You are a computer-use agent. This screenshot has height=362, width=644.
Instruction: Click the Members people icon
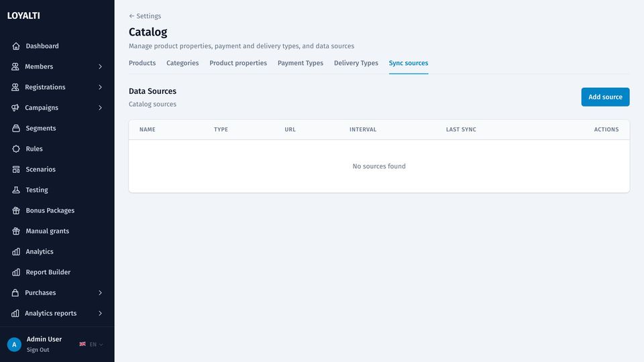(x=15, y=66)
